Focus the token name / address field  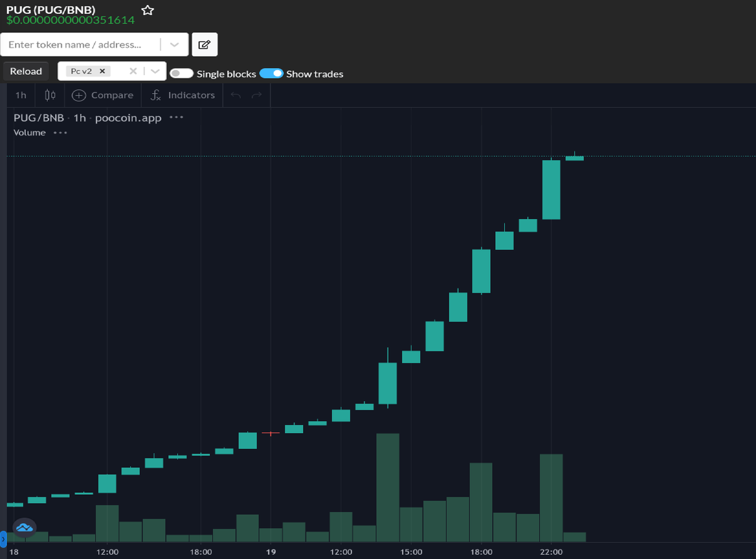(x=80, y=45)
